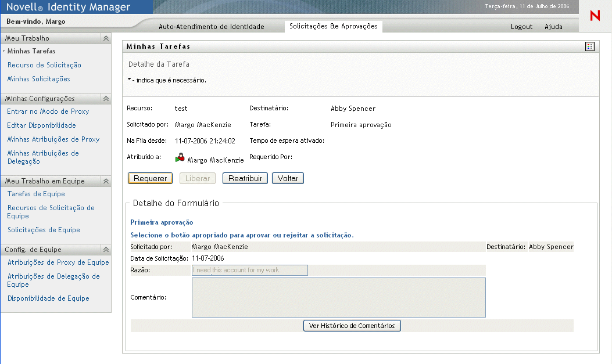Collapse the Config. de Equipe section
The height and width of the screenshot is (364, 612).
[106, 250]
